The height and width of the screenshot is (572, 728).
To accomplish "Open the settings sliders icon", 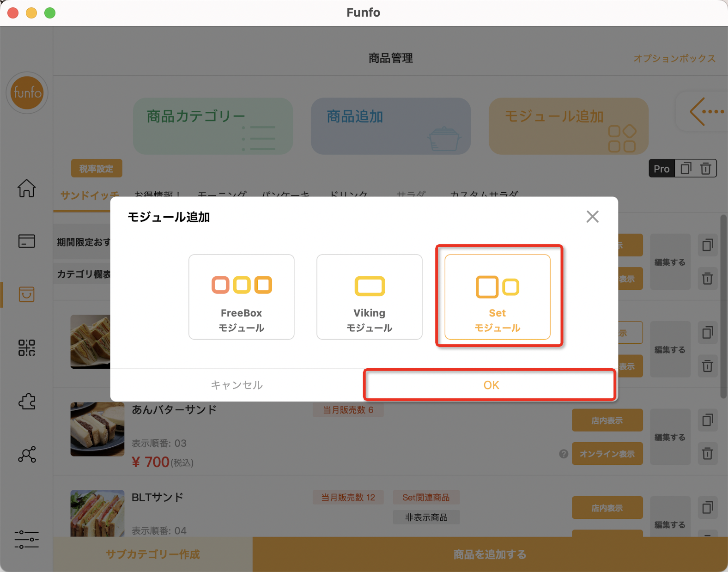I will pos(27,539).
